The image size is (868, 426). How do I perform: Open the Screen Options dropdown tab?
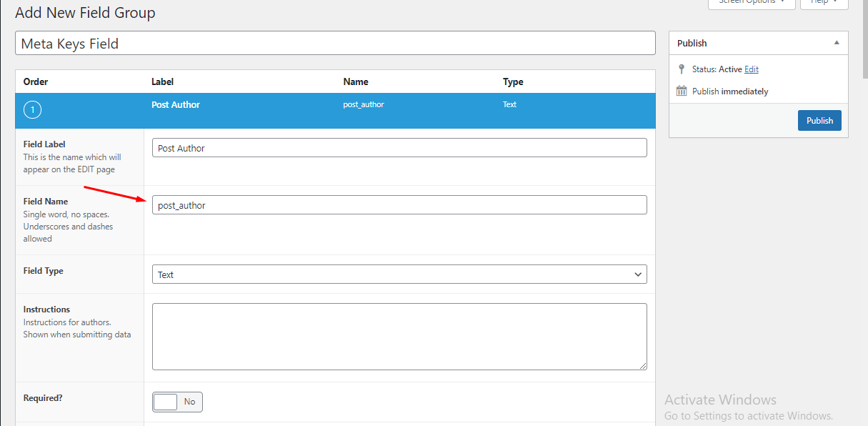pyautogui.click(x=751, y=3)
